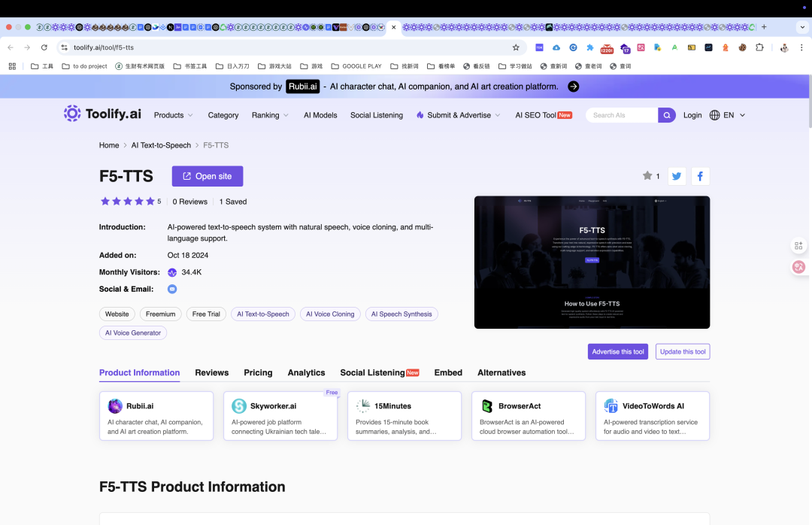Share the tool on Facebook
Screen dimensions: 812x525
pos(700,176)
